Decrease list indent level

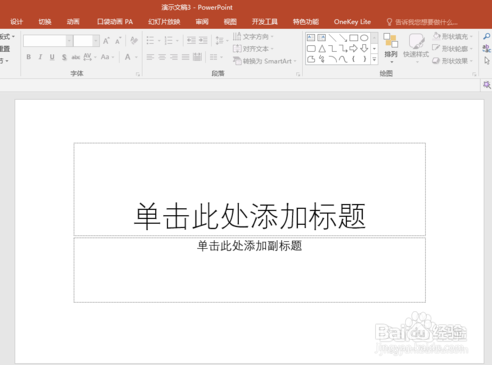click(191, 41)
